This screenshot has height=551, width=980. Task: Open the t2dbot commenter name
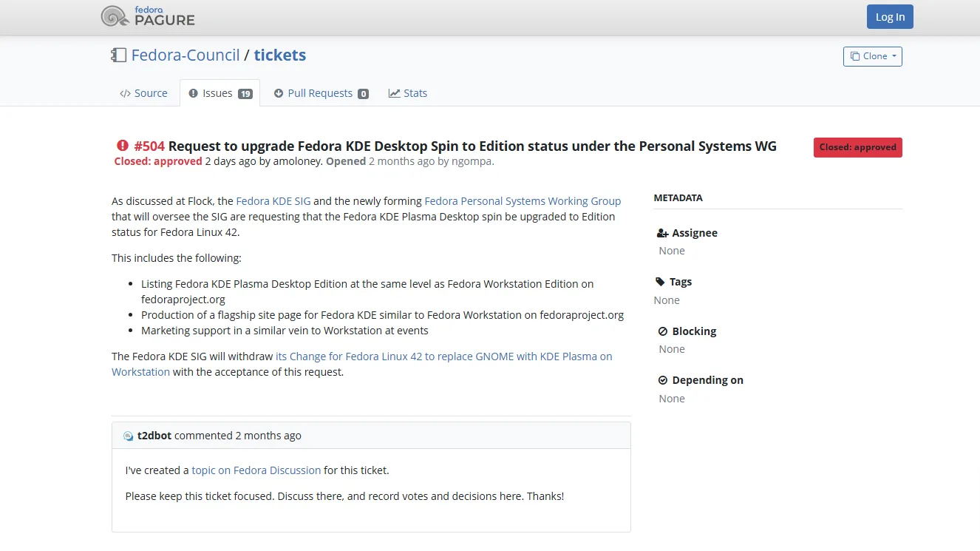154,436
